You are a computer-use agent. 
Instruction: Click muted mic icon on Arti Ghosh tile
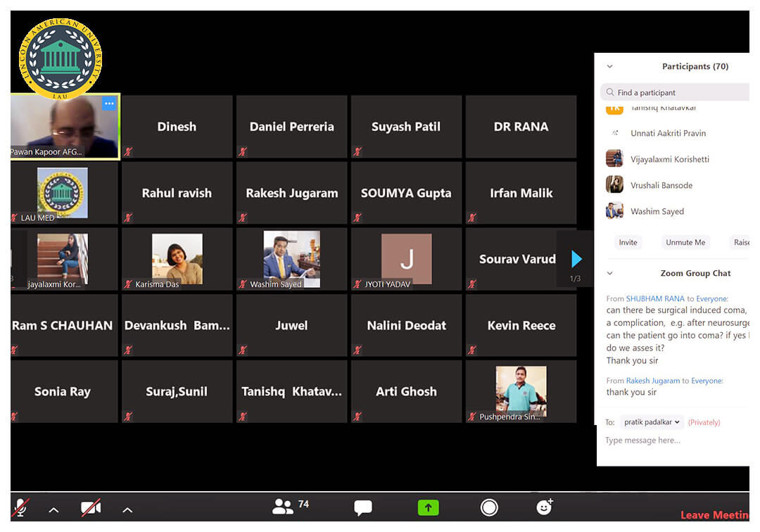pos(357,416)
